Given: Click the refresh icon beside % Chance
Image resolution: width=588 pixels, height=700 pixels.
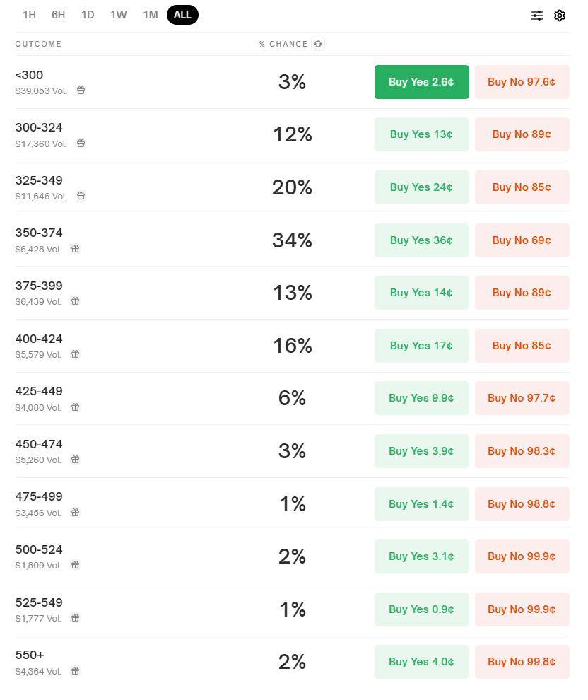Looking at the screenshot, I should click(x=317, y=44).
